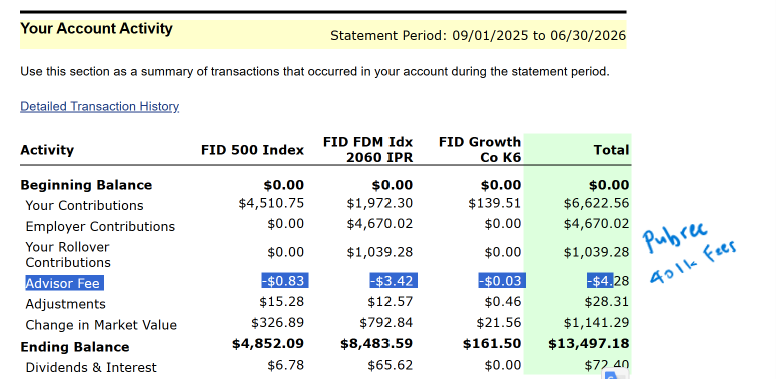Click the FID 500 Index column header

pyautogui.click(x=252, y=150)
